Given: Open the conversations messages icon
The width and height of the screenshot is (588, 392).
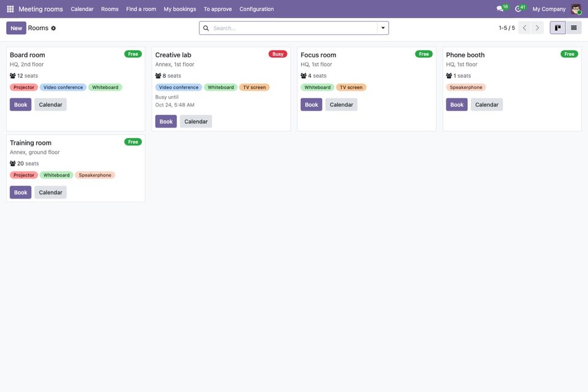Looking at the screenshot, I should (x=500, y=9).
